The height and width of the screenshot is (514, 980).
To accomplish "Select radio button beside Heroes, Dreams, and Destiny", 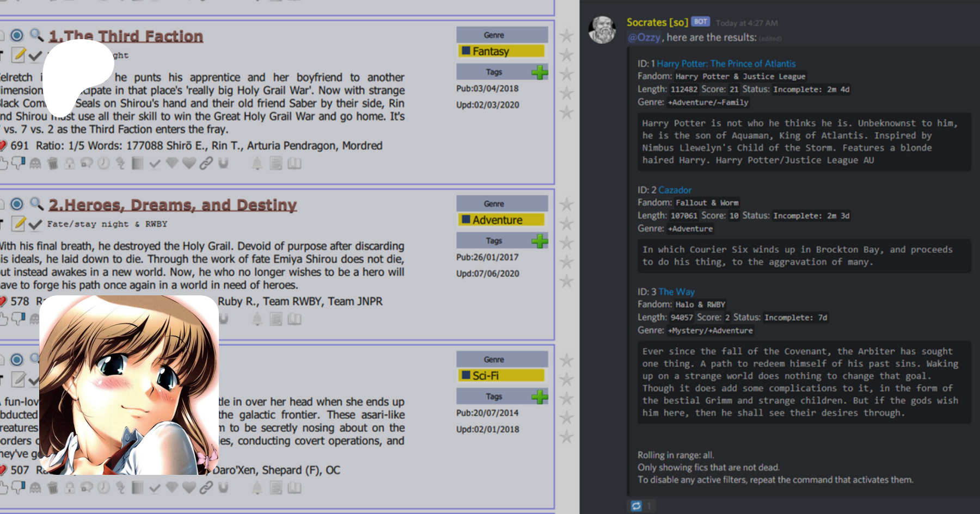I will 17,204.
